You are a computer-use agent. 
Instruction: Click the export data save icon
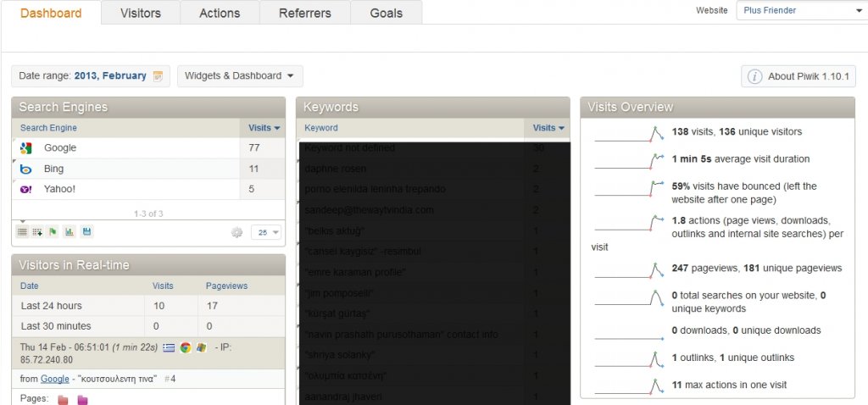point(86,232)
